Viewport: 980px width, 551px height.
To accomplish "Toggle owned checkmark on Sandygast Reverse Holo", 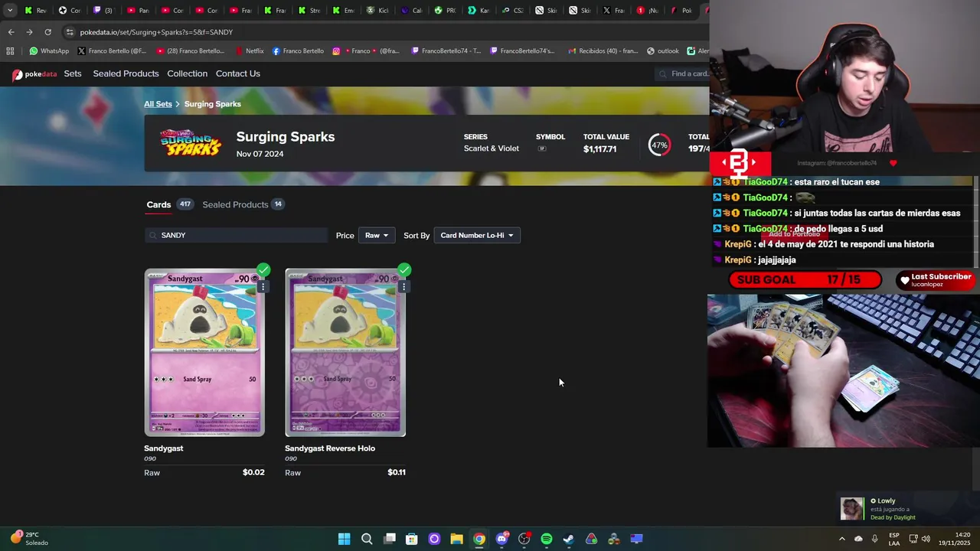I will click(404, 269).
